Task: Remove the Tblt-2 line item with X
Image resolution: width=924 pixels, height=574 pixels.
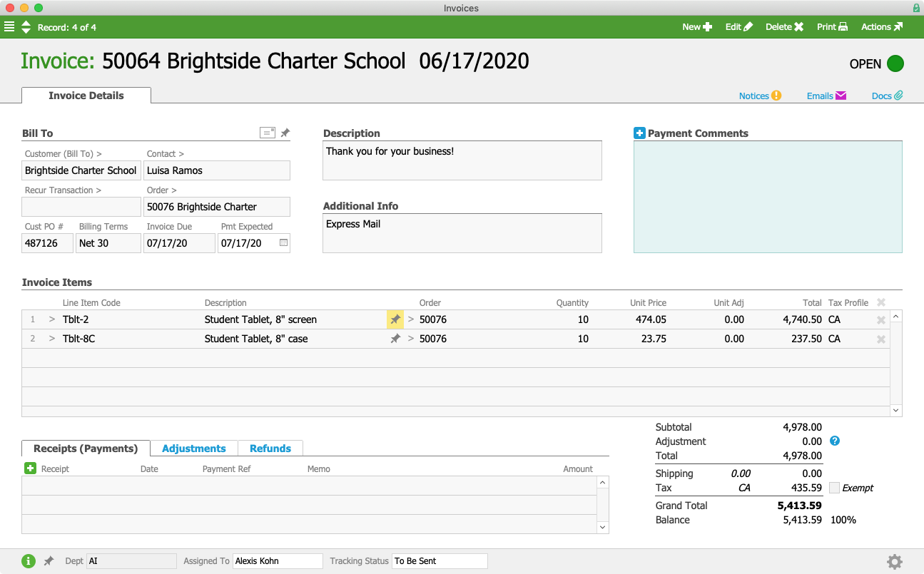Action: coord(881,320)
